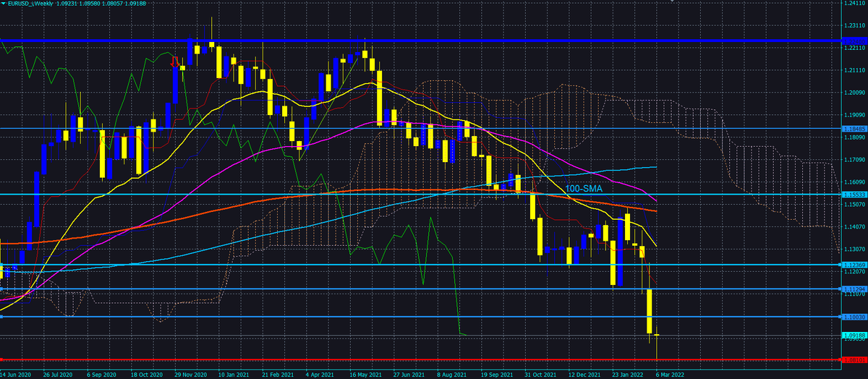
Task: Click the 1.20090 price scale value
Action: click(854, 93)
